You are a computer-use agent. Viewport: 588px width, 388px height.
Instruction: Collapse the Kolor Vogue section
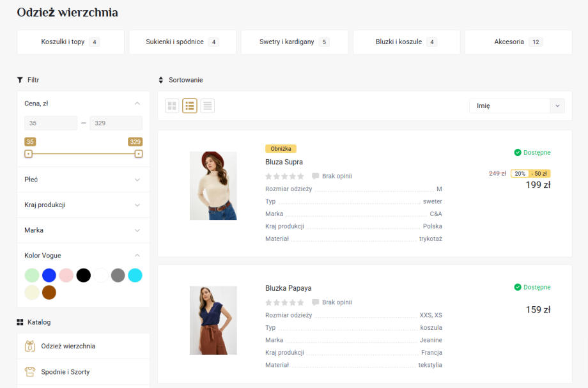click(137, 256)
